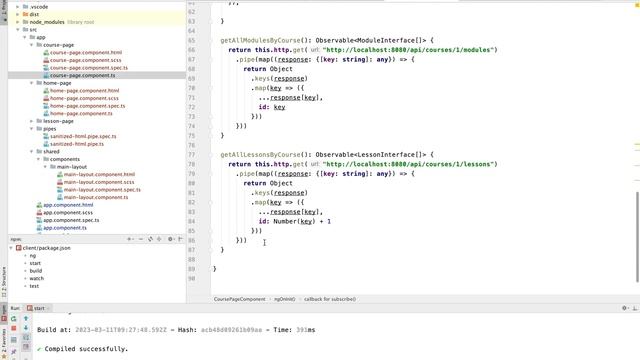
Task: Open npm panel settings gear
Action: [170, 239]
